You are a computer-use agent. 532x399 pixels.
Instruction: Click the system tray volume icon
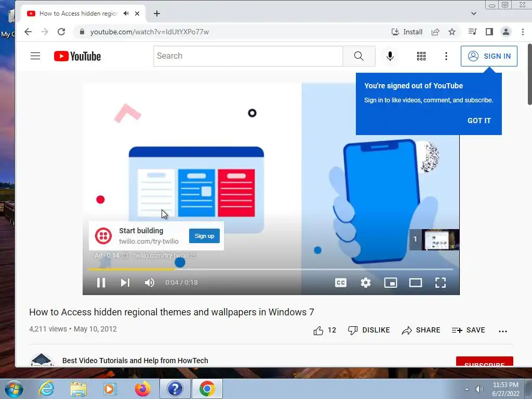(480, 389)
